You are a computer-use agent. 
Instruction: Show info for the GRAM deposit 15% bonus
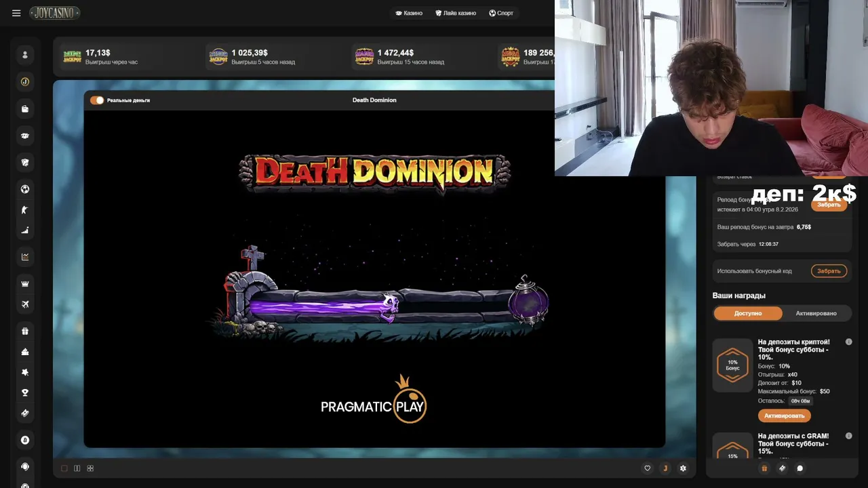click(x=848, y=436)
